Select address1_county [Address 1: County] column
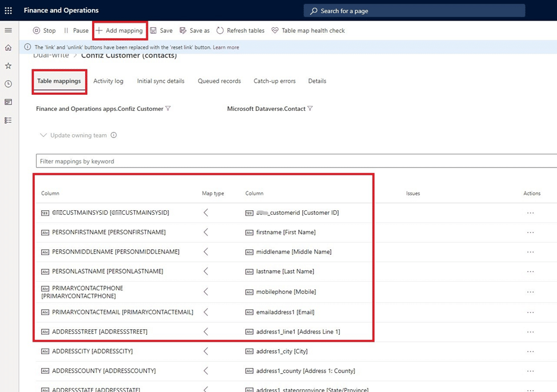This screenshot has width=557, height=392. pos(306,371)
